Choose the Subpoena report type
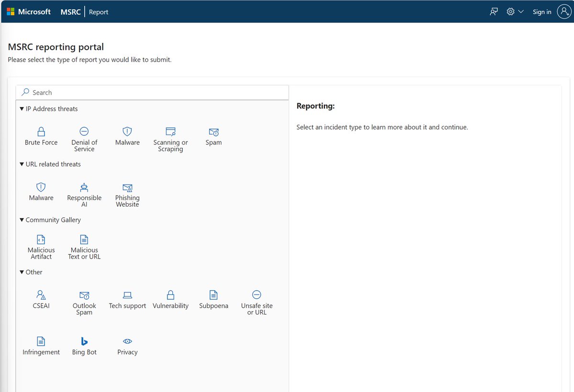The image size is (574, 392). 213,300
